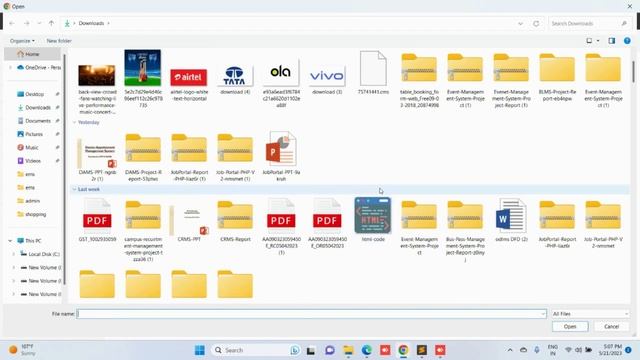Open the view options dropdown arrow
The height and width of the screenshot is (360, 640).
[x=598, y=41]
